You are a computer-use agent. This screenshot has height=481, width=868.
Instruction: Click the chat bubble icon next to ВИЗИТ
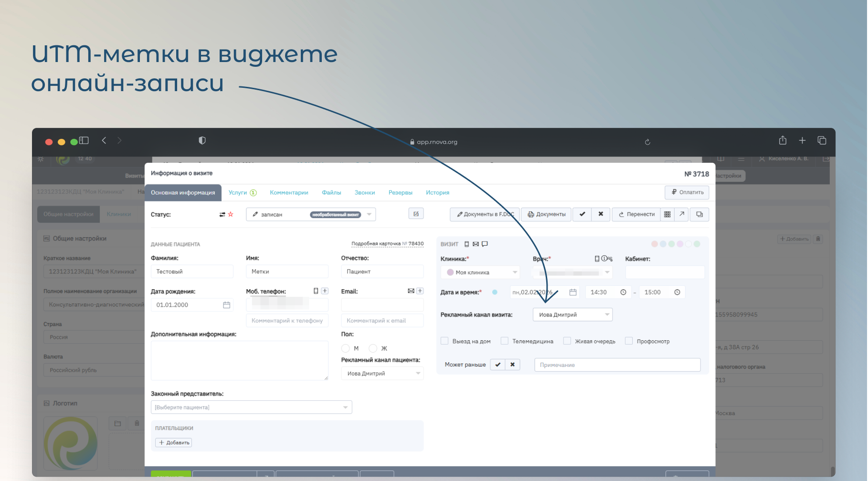click(x=485, y=244)
